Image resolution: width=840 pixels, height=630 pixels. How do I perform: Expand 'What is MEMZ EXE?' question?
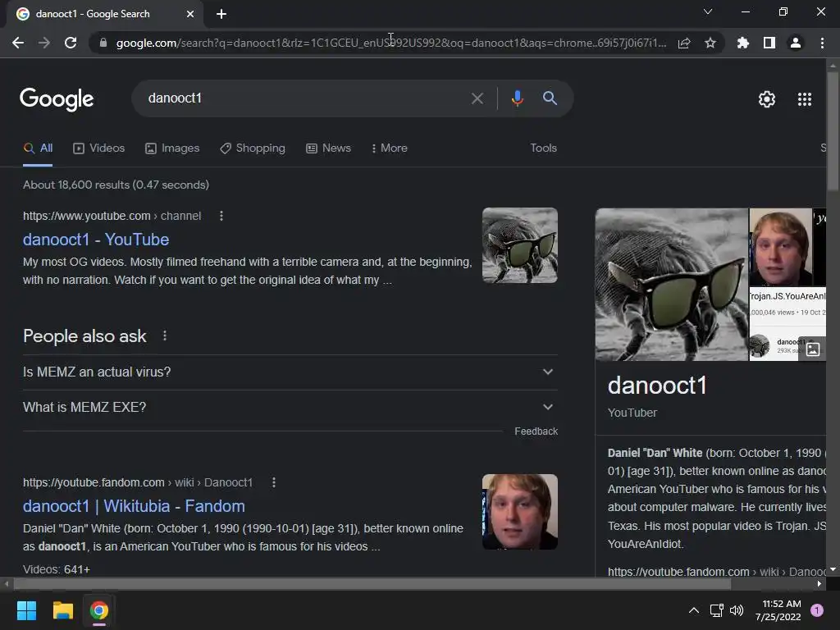(290, 407)
